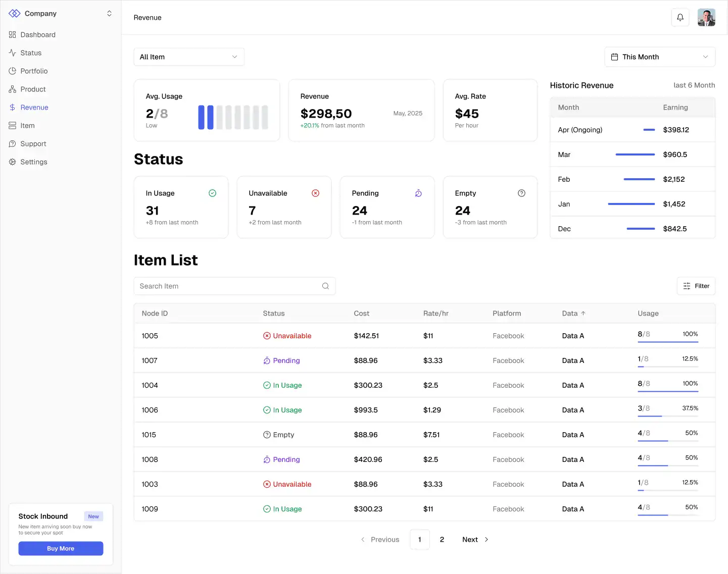The image size is (728, 574).
Task: Sort by the Data column arrow
Action: 584,314
